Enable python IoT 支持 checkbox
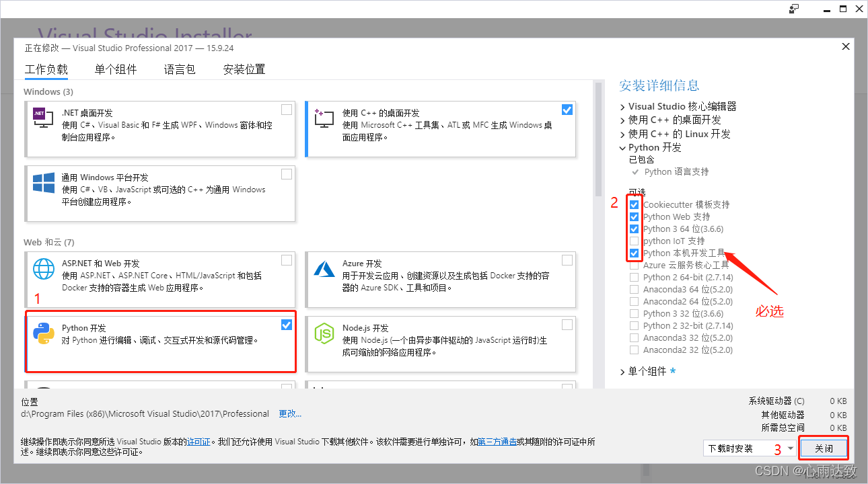The width and height of the screenshot is (868, 484). pyautogui.click(x=634, y=241)
